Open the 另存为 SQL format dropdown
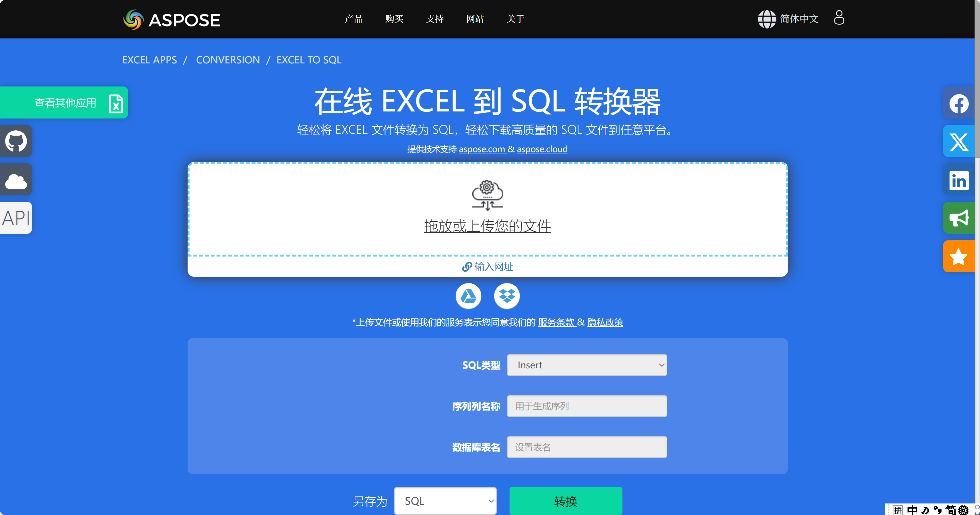This screenshot has width=980, height=515. [x=445, y=501]
